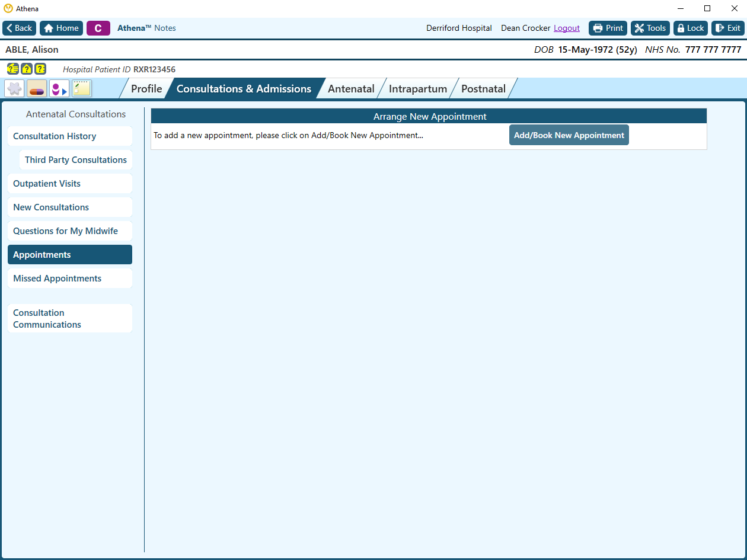
Task: Open the medication capsule icon
Action: (37, 88)
